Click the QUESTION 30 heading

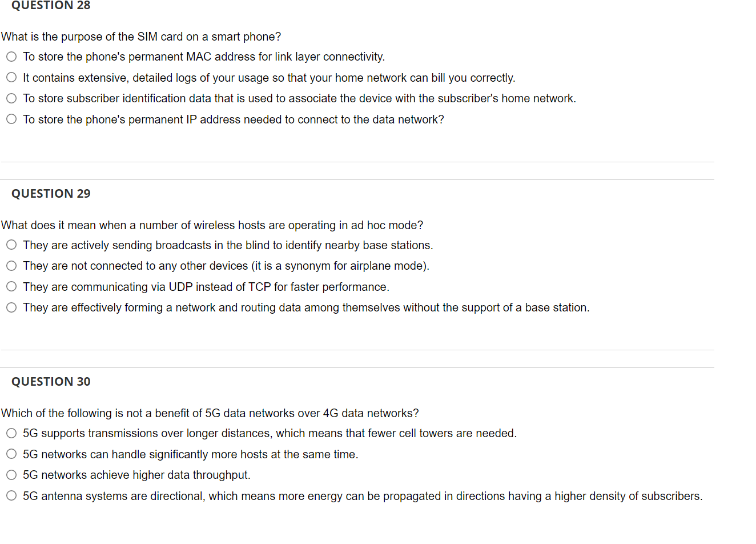(51, 382)
